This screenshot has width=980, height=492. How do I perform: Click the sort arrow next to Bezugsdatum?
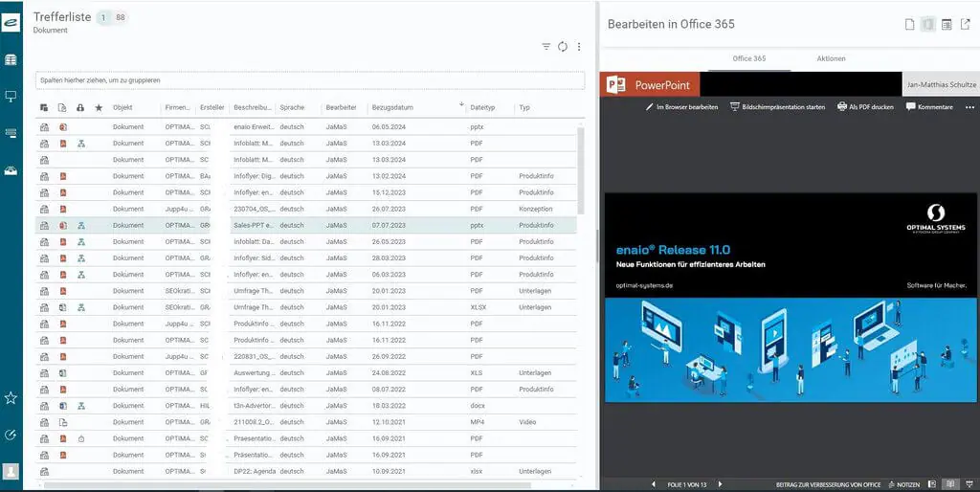(461, 104)
